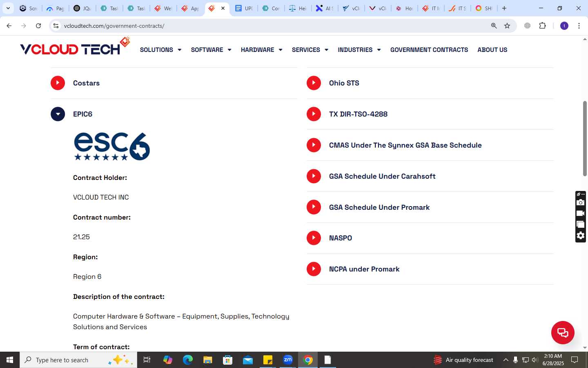
Task: Click the gallery icon in side widget
Action: click(580, 224)
